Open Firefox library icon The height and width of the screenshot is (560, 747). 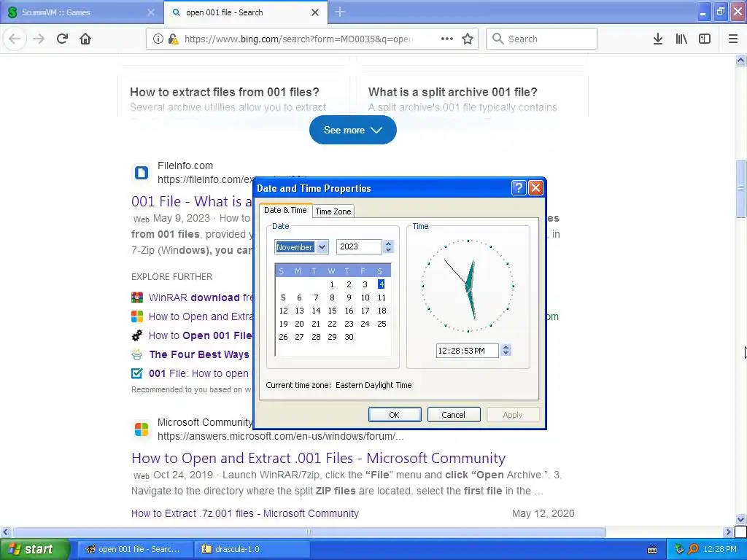(x=681, y=39)
